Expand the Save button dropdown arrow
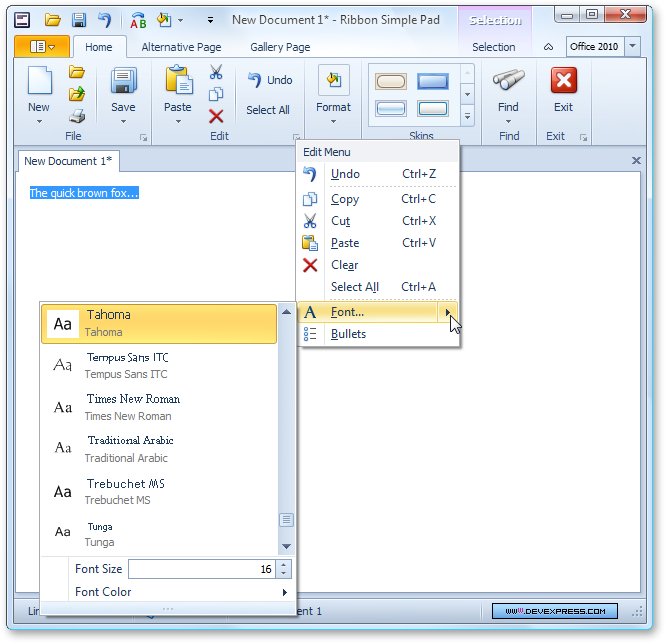Image resolution: width=666 pixels, height=644 pixels. (123, 121)
